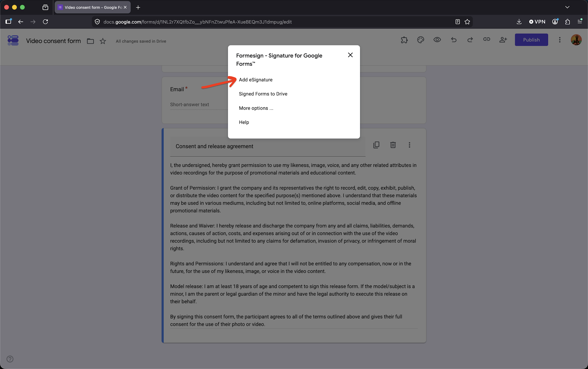Open browser extensions icon

tap(567, 22)
